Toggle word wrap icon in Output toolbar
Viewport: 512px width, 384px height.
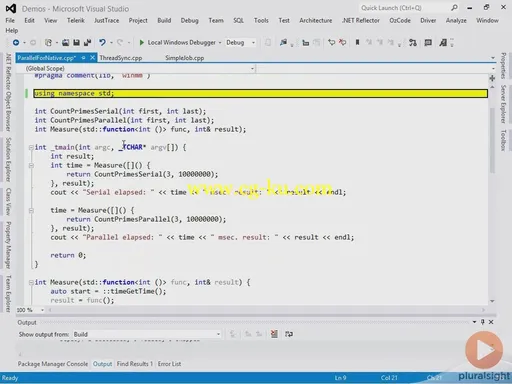tap(289, 334)
